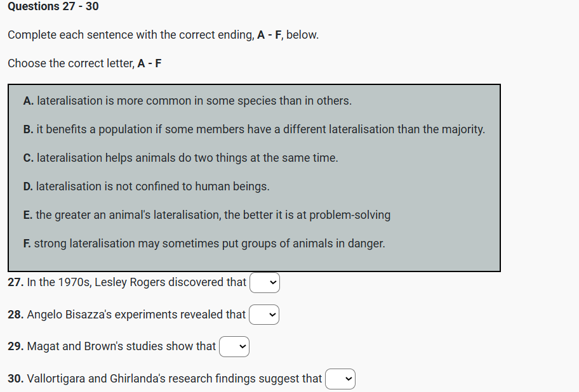Click the bold number 27 label
Image resolution: width=579 pixels, height=392 pixels.
15,282
